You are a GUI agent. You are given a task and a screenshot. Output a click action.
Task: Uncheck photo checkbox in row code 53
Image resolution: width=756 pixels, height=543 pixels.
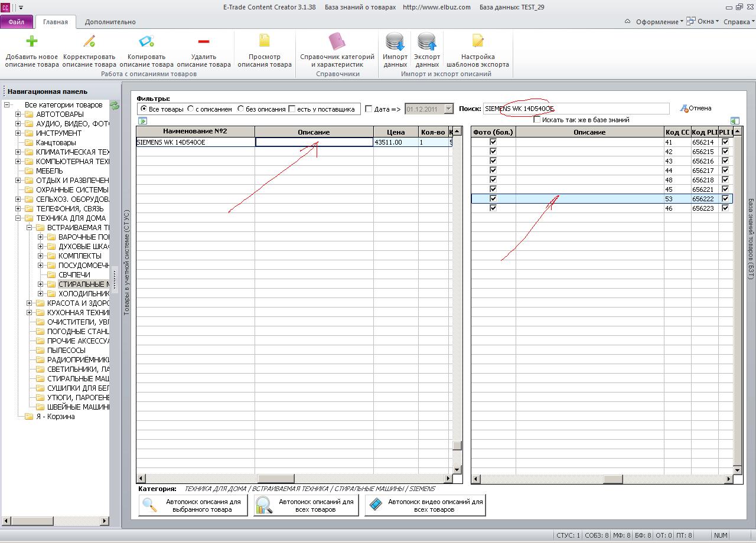tap(493, 199)
